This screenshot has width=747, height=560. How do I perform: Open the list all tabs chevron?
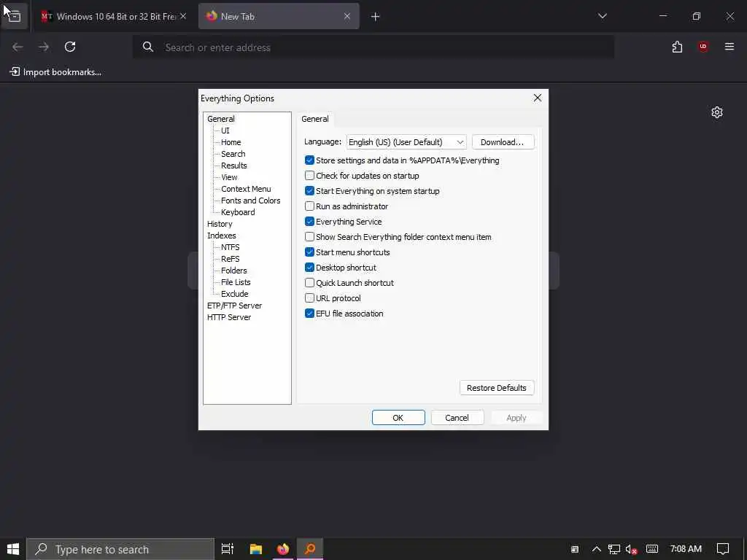(602, 16)
